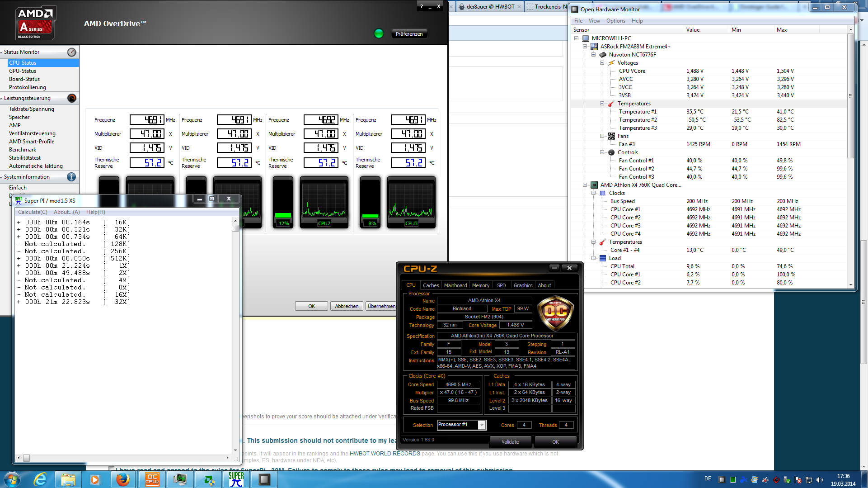Open the File menu in Open Hardware Monitor
Screen dimensions: 868x488
[578, 21]
